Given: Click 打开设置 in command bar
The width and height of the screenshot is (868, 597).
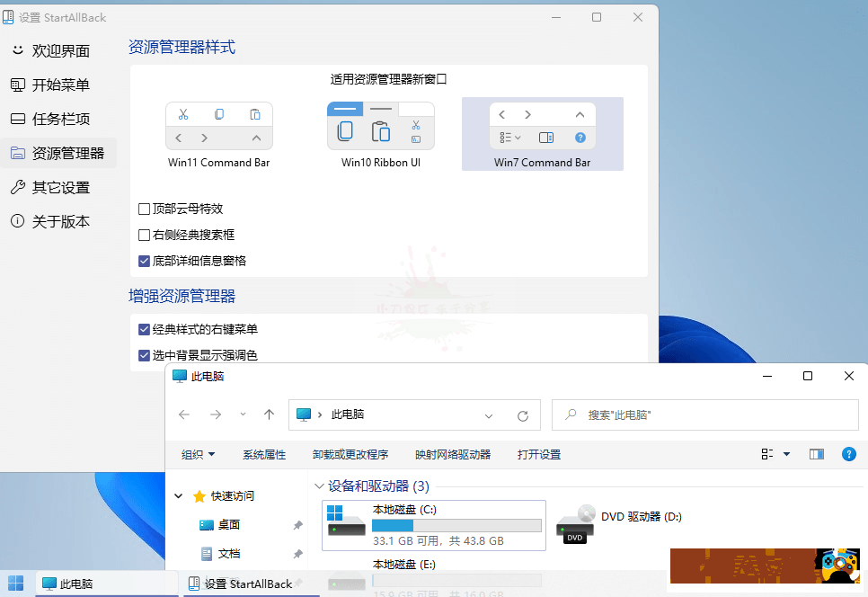Looking at the screenshot, I should [x=539, y=455].
